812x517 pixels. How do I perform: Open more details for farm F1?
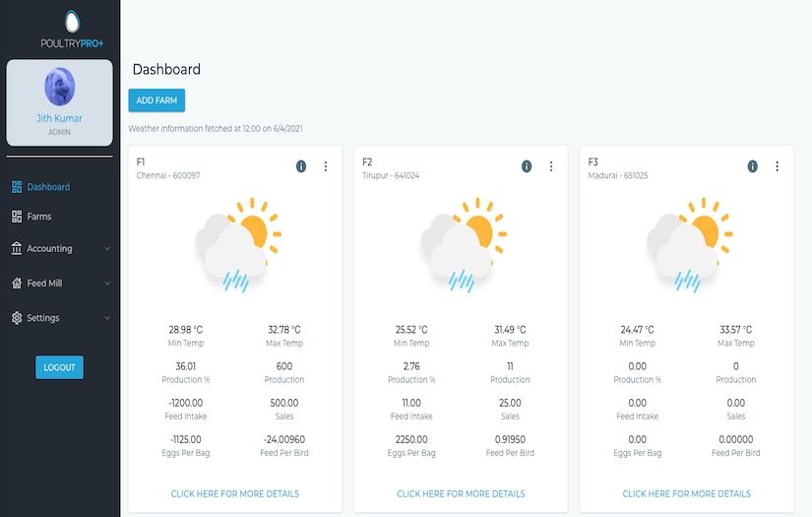tap(235, 493)
